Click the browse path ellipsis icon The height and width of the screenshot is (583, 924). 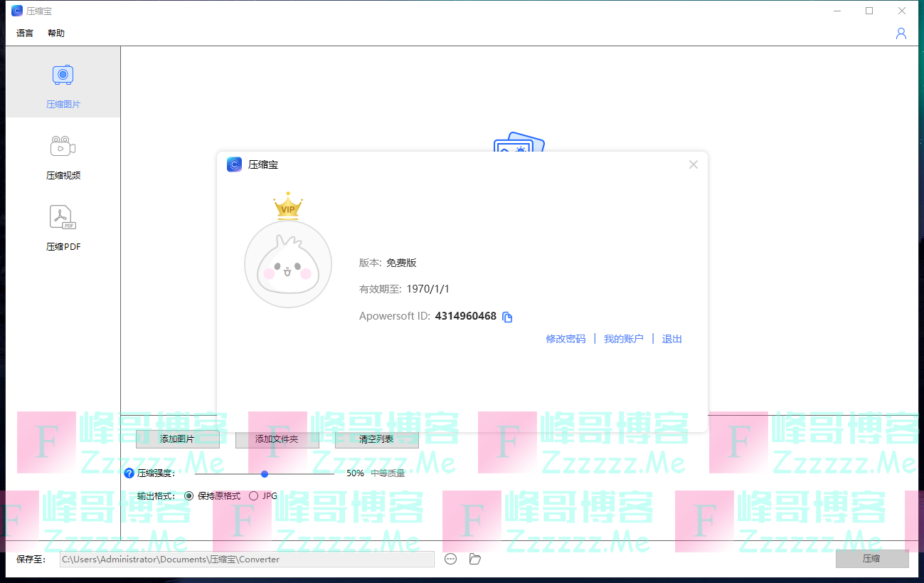point(450,560)
